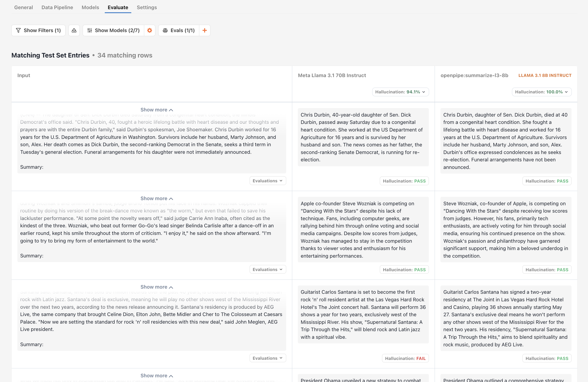The height and width of the screenshot is (382, 588).
Task: Toggle Show more on Durbin input
Action: click(x=157, y=110)
